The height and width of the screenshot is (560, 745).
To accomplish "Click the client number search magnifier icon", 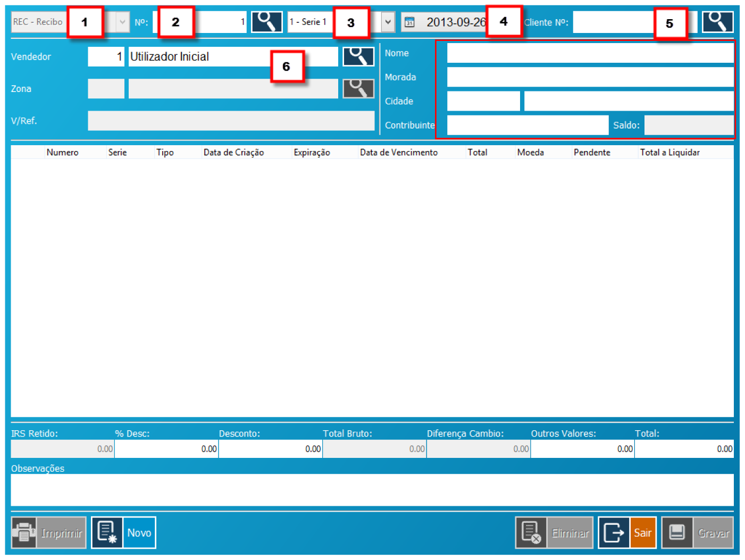I will click(717, 22).
